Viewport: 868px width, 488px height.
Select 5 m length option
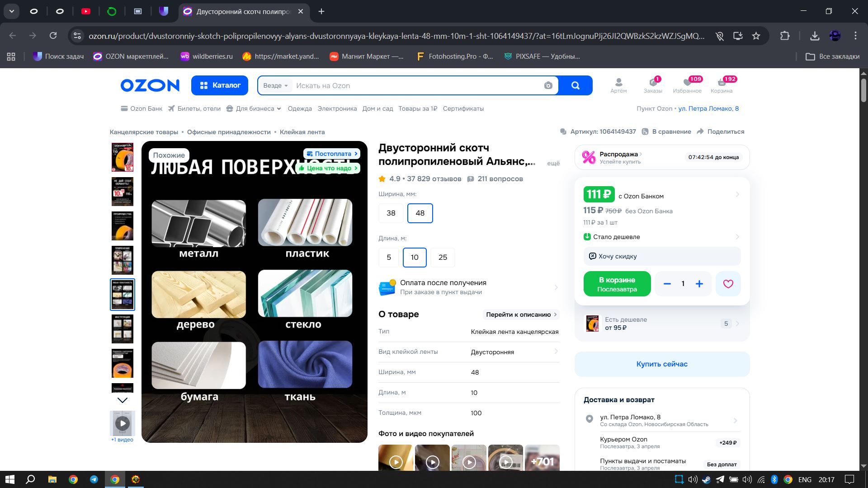(x=388, y=258)
